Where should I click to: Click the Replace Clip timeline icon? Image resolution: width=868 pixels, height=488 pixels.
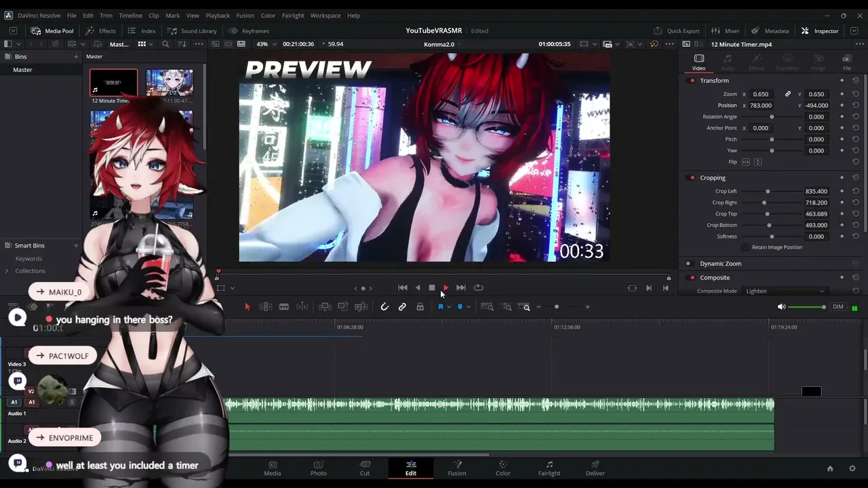tap(361, 307)
